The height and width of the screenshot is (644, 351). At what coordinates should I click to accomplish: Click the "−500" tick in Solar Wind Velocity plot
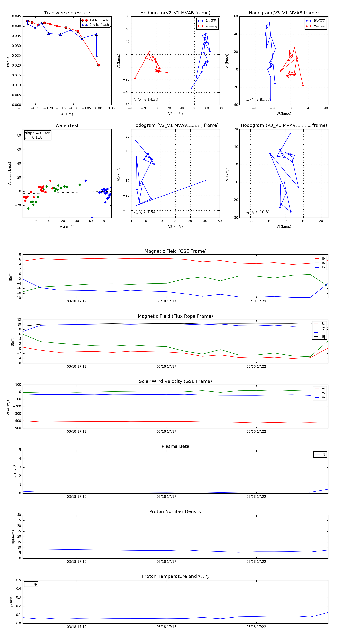[17, 428]
